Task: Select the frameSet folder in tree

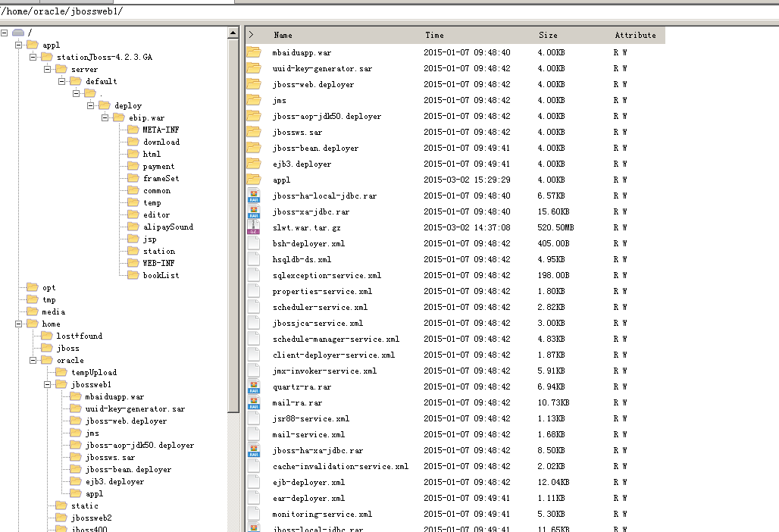Action: [161, 178]
